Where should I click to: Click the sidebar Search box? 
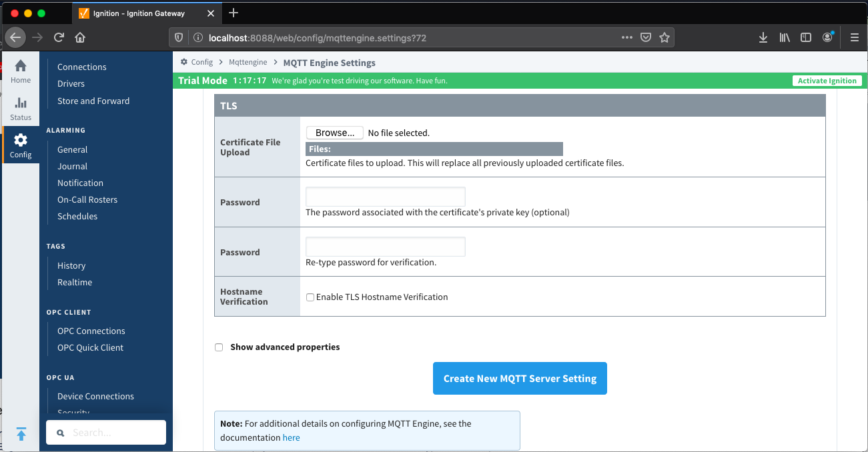click(x=106, y=433)
